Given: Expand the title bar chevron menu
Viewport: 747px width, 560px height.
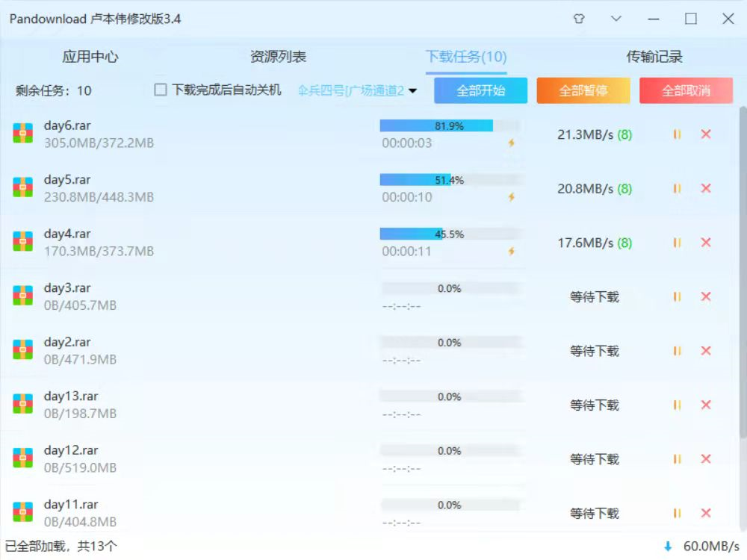Looking at the screenshot, I should pyautogui.click(x=616, y=19).
